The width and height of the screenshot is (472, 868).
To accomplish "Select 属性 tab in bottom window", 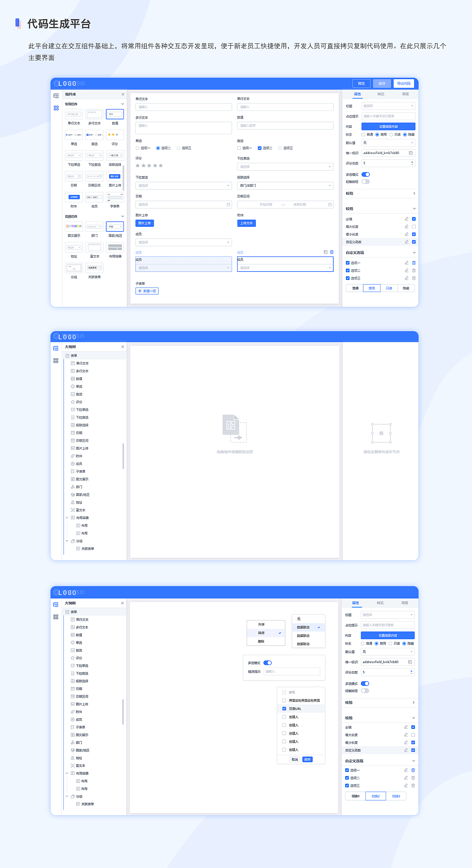I will pos(355,603).
